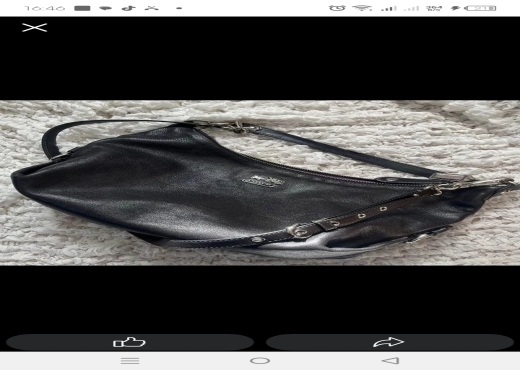This screenshot has height=370, width=520.
Task: Tap the clock time in status bar
Action: point(45,8)
